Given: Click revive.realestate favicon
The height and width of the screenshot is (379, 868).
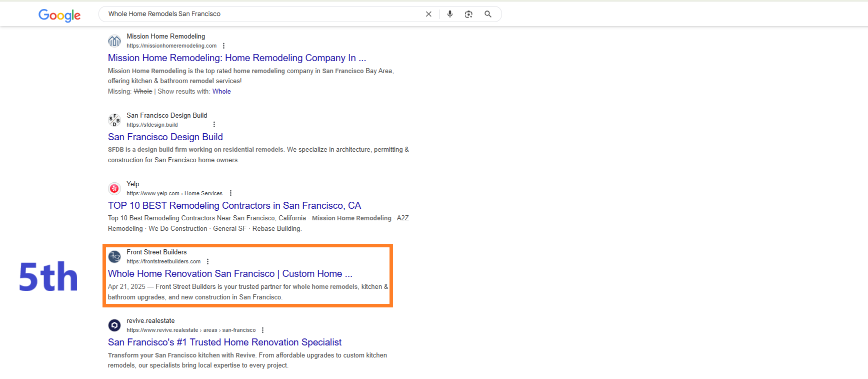Looking at the screenshot, I should click(114, 325).
